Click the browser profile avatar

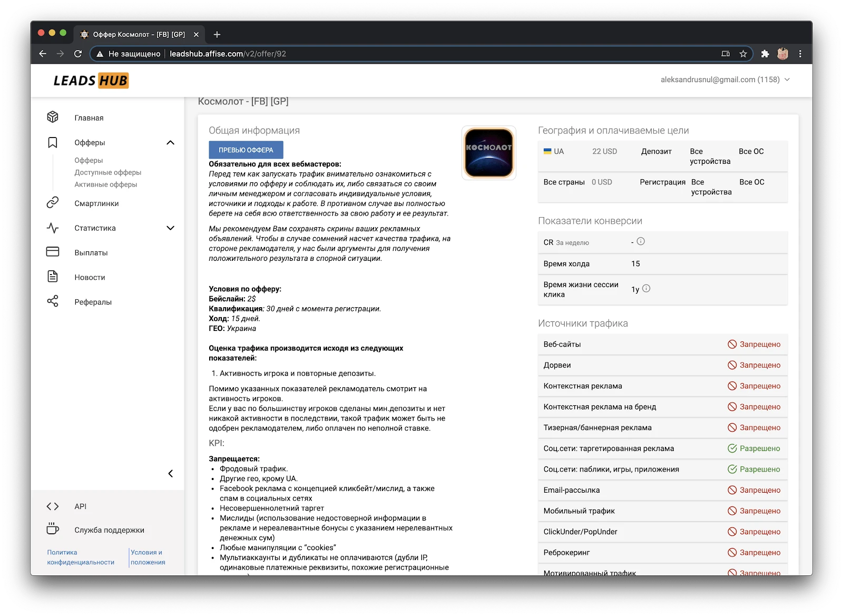[x=782, y=54]
